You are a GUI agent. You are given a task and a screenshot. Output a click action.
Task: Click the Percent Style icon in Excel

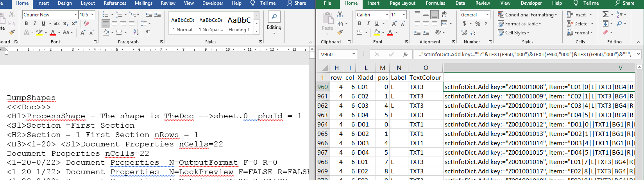click(478, 24)
